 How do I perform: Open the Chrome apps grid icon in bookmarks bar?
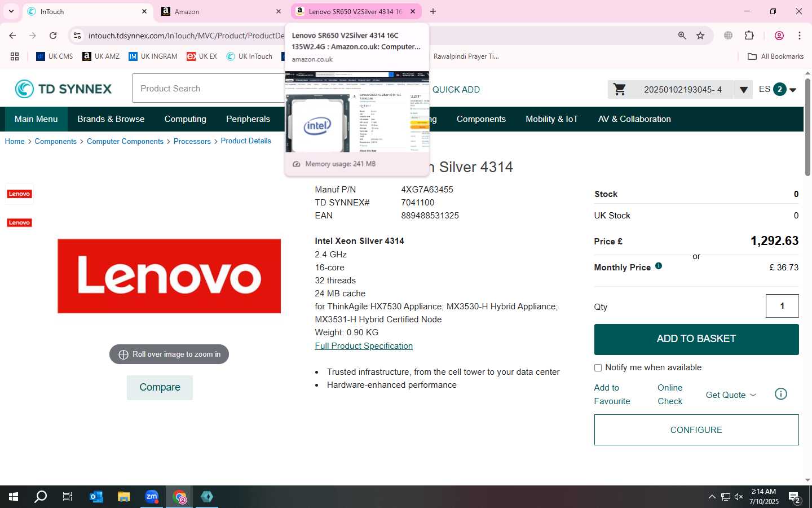tap(15, 56)
